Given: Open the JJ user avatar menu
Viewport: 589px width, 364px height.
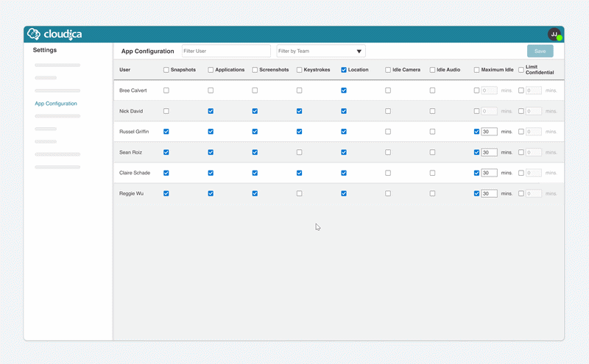Looking at the screenshot, I should point(554,34).
